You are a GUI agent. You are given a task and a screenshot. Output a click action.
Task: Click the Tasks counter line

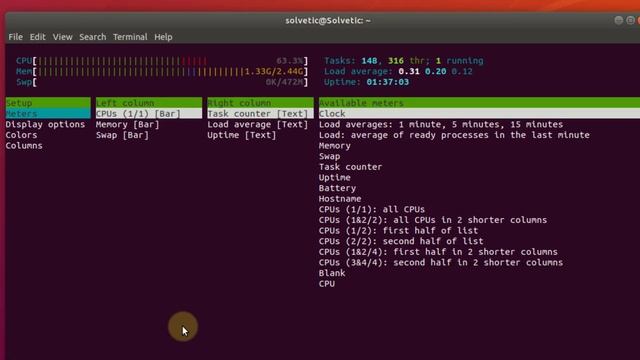click(x=404, y=61)
